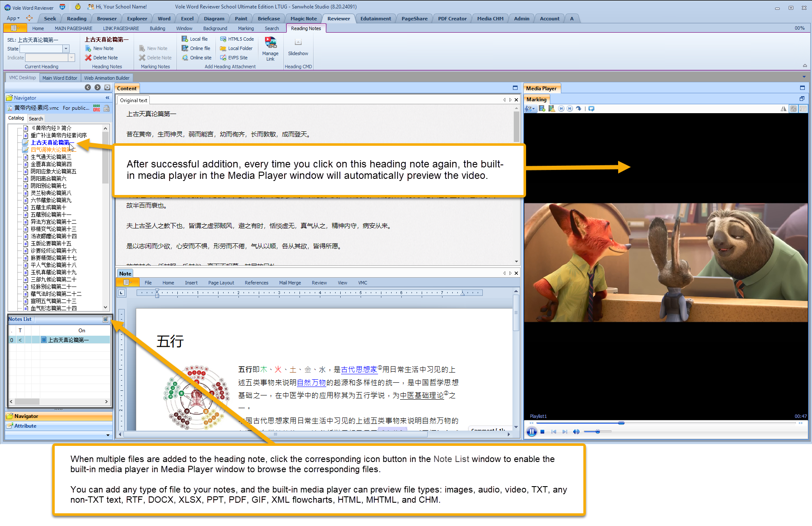The width and height of the screenshot is (812, 526).
Task: Jump to previous marking in Marking toolbar
Action: click(x=561, y=109)
